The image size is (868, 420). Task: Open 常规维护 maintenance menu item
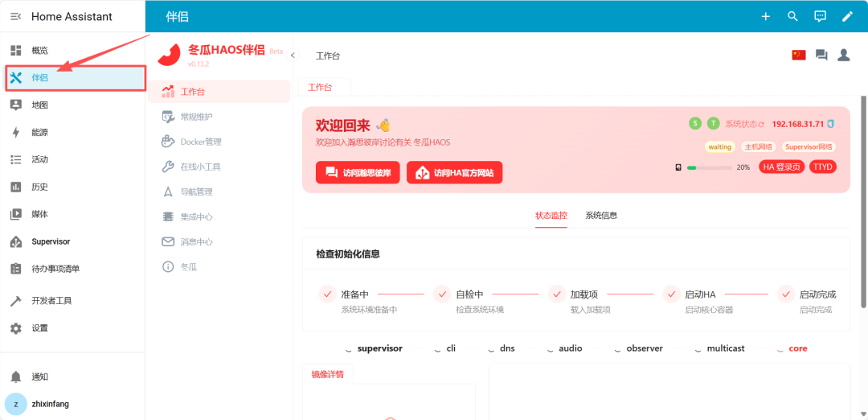click(196, 117)
